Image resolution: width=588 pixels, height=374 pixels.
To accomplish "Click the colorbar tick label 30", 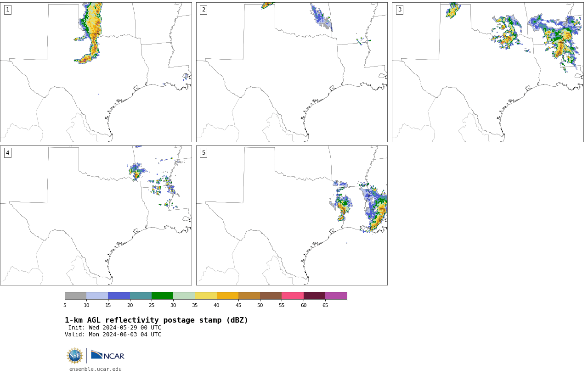I will click(x=173, y=305).
